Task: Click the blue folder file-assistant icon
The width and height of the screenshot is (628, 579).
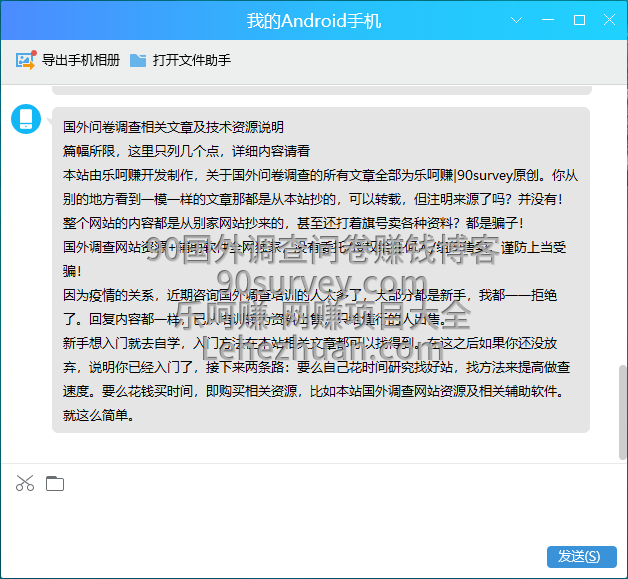Action: tap(138, 60)
